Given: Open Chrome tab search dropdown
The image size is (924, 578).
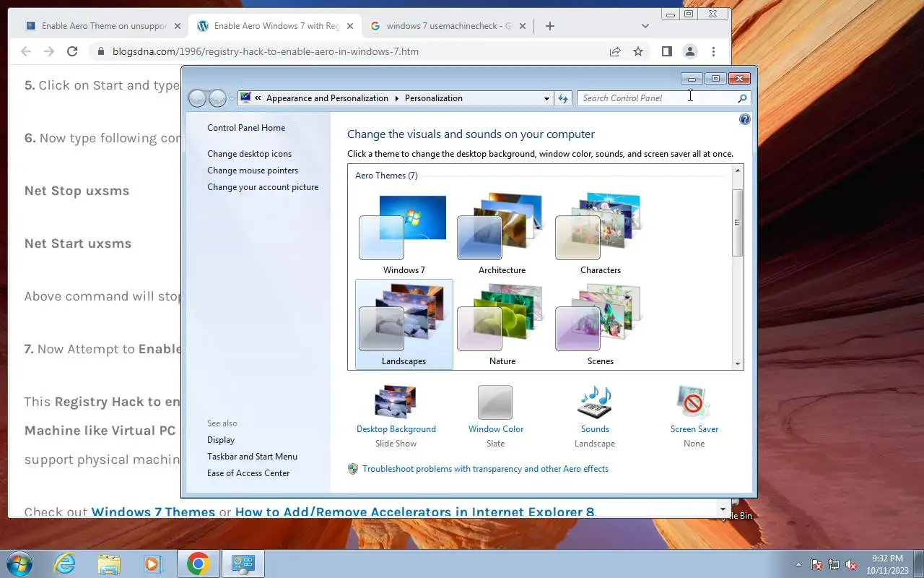Looking at the screenshot, I should [x=645, y=26].
